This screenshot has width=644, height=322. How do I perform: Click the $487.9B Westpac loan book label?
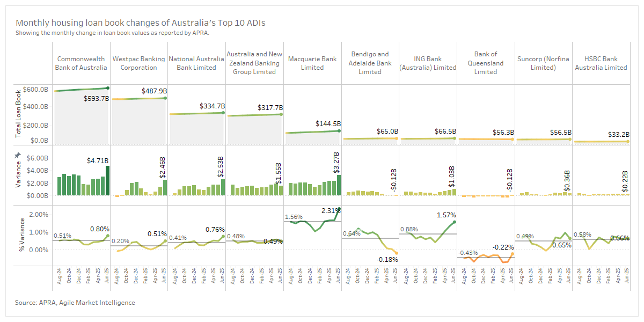point(155,91)
